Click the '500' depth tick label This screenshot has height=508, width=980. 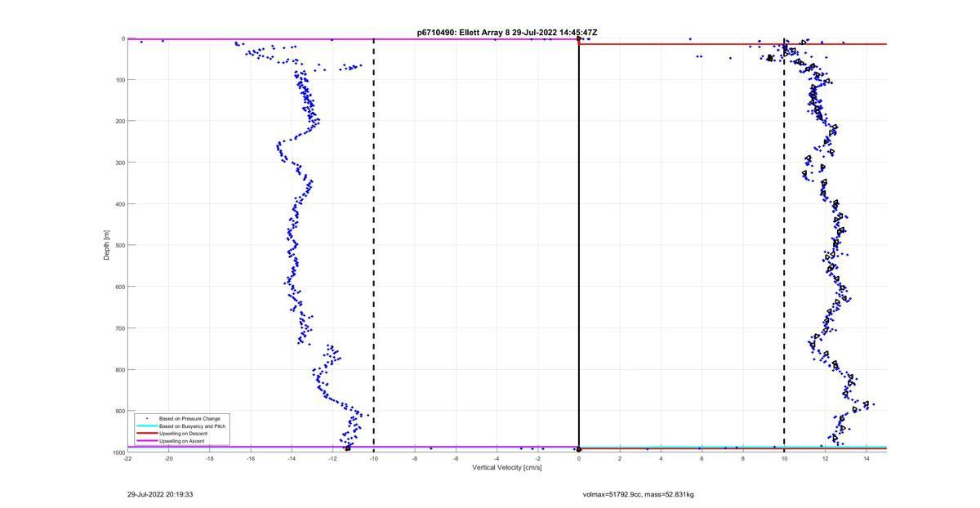click(x=119, y=245)
